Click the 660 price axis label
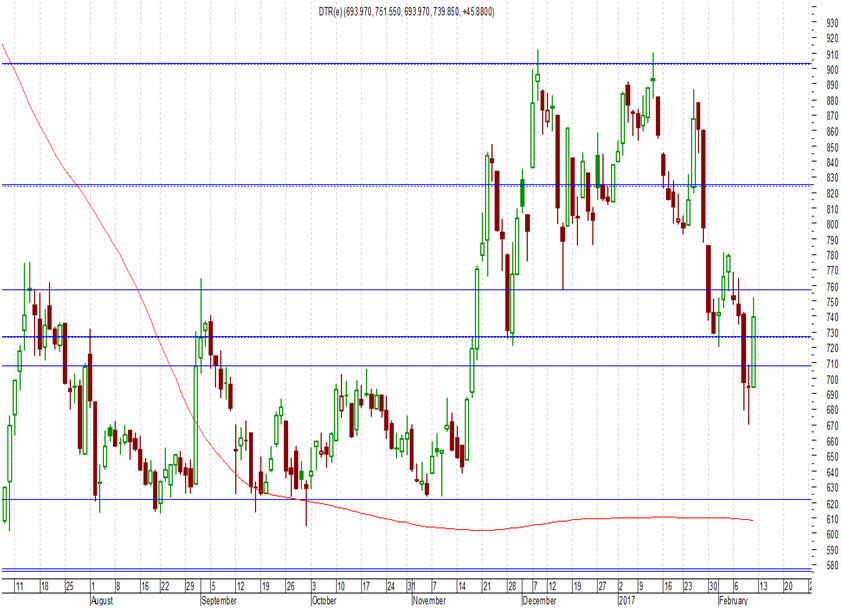842x608 pixels. tap(832, 441)
